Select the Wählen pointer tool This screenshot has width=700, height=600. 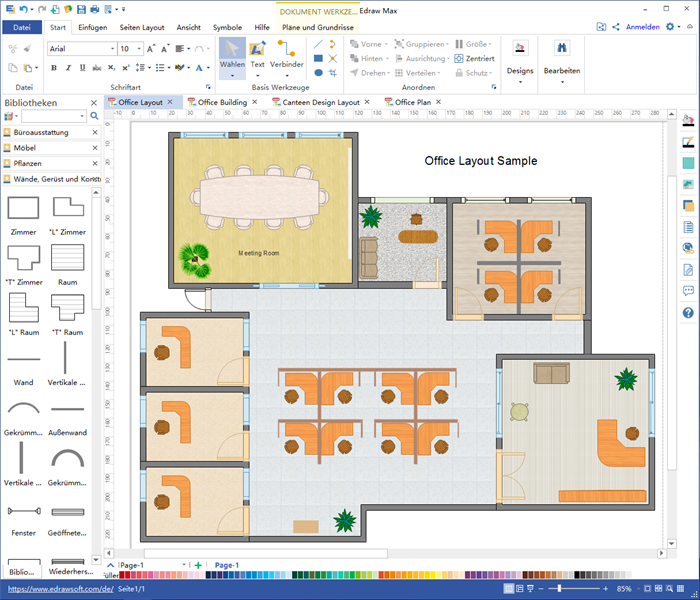(x=231, y=56)
